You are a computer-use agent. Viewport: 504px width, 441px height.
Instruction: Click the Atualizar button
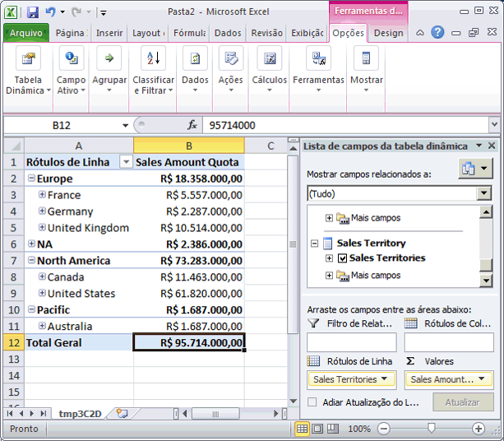463,402
